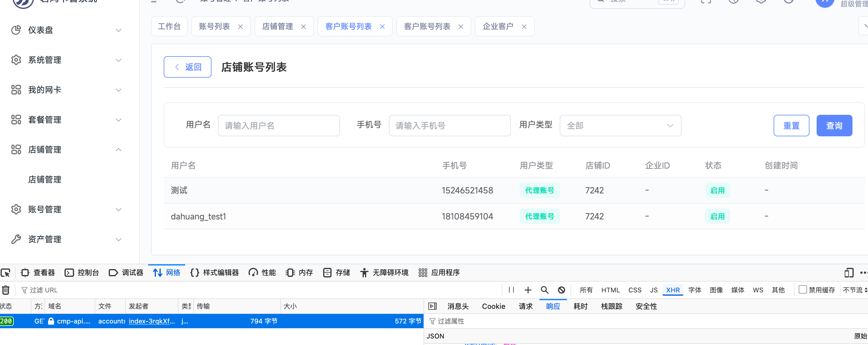Open network search magnifier icon

[x=545, y=290]
